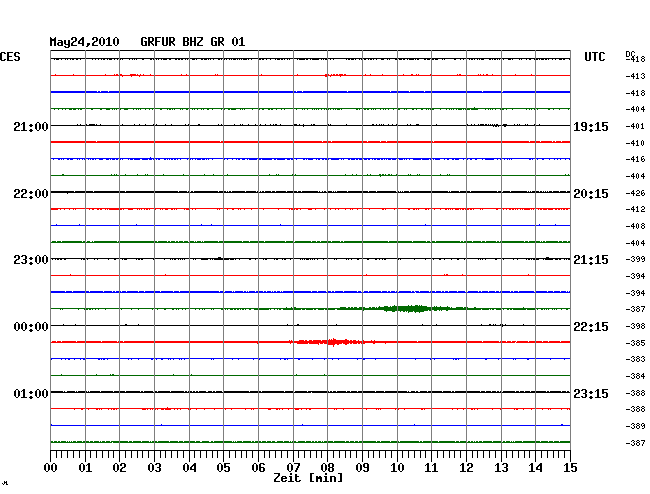Select the 23:00 local time label
Image resolution: width=650 pixels, height=494 pixels.
point(31,260)
